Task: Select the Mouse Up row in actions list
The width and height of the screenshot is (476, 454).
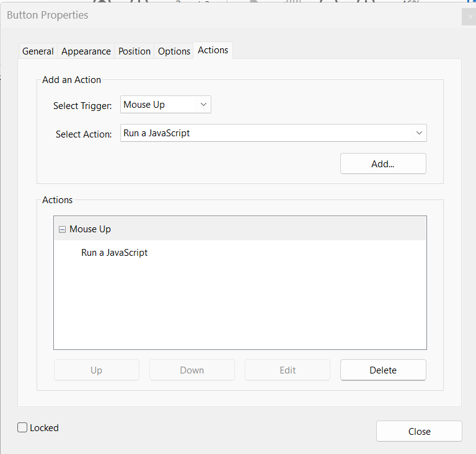Action: click(x=90, y=229)
